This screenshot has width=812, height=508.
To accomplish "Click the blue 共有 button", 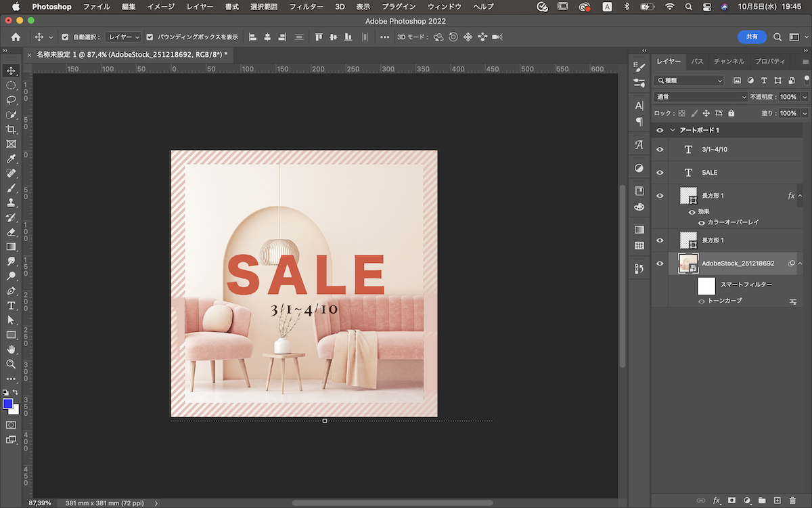I will coord(752,37).
